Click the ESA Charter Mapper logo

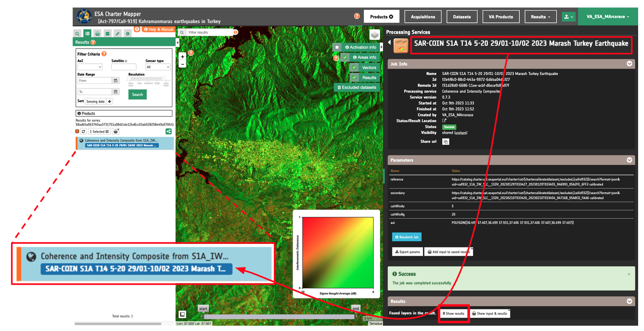click(x=84, y=16)
